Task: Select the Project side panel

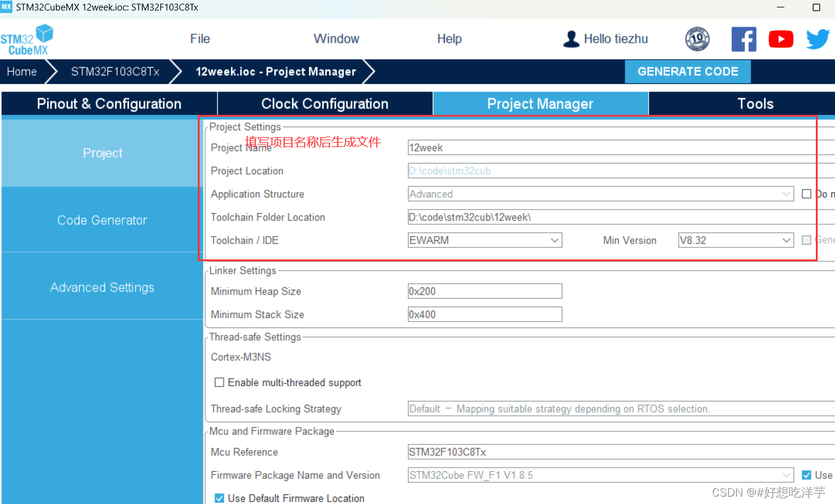Action: (103, 153)
